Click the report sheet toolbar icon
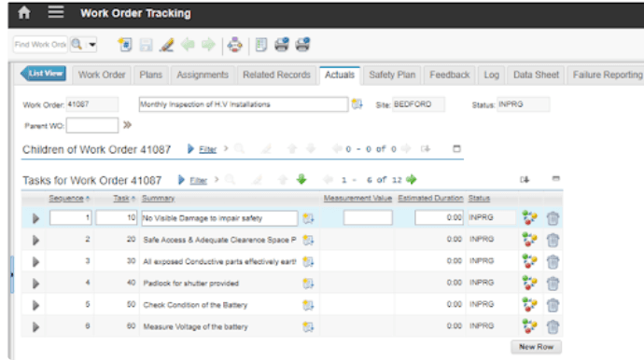Image resolution: width=644 pixels, height=360 pixels. 260,45
